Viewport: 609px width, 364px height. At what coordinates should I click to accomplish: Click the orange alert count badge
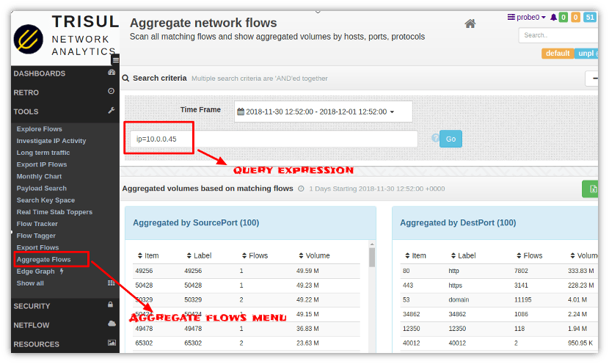(575, 17)
